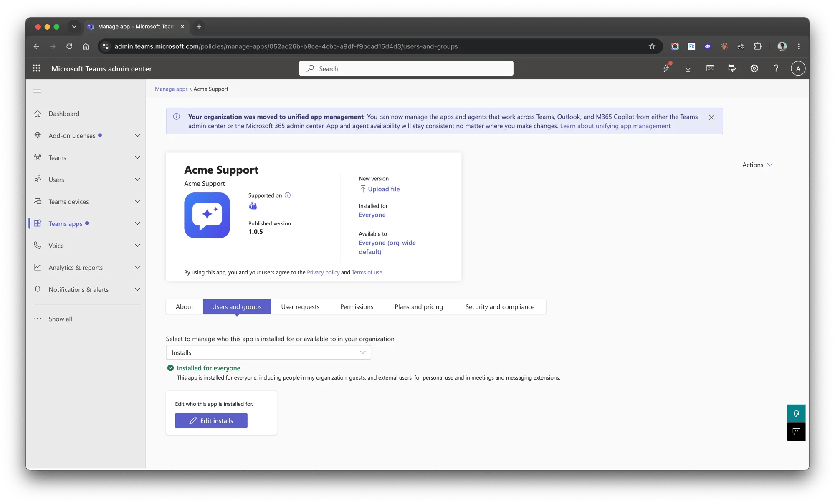Go back using the browser back arrow

36,46
